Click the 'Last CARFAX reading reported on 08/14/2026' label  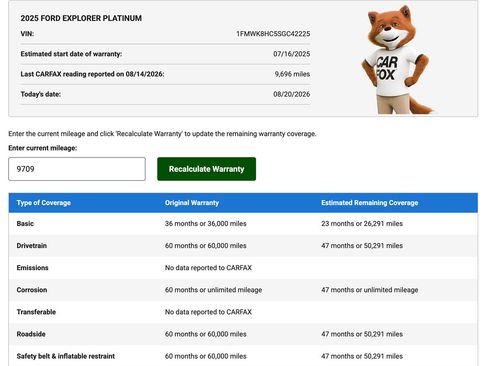pyautogui.click(x=92, y=74)
